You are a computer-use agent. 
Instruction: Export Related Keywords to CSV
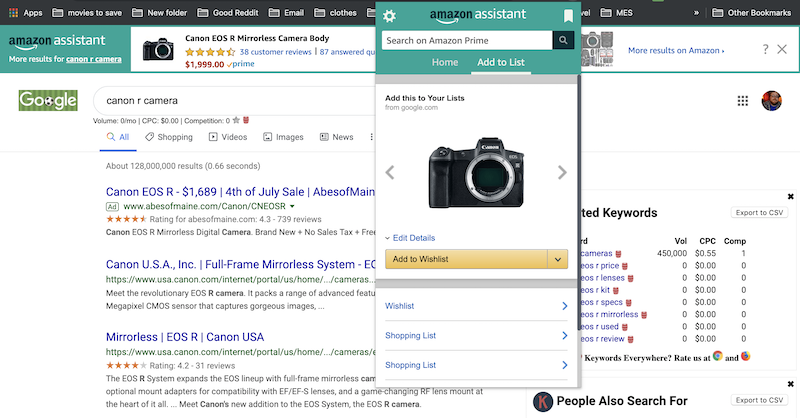[759, 213]
